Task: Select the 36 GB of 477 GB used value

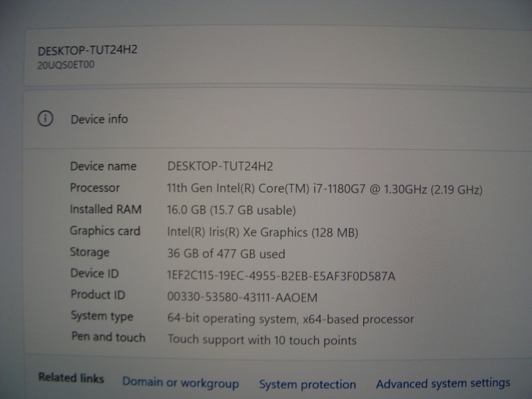Action: click(x=226, y=254)
